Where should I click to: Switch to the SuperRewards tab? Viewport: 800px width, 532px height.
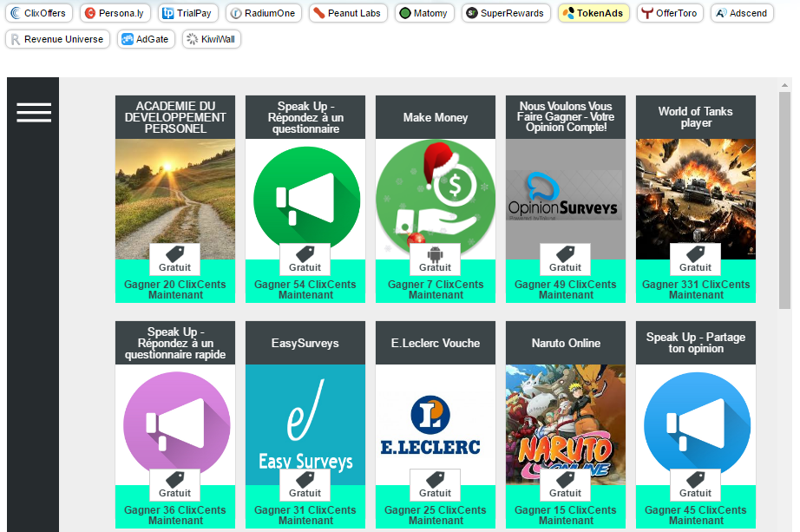pyautogui.click(x=506, y=13)
